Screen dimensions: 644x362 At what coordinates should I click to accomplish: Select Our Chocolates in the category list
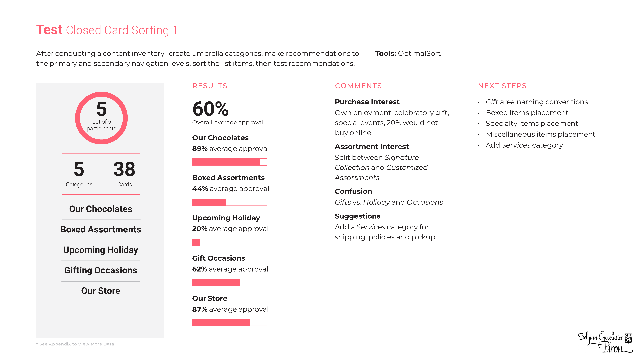pyautogui.click(x=100, y=209)
